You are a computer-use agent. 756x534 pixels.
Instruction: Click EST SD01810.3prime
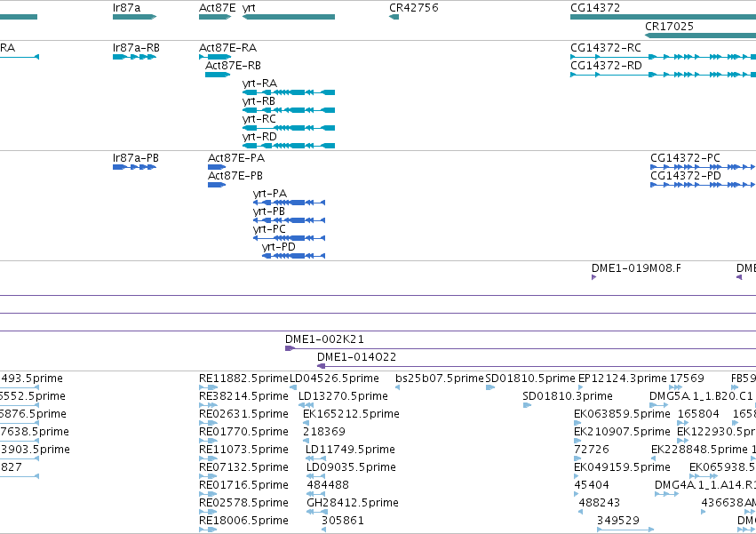point(527,405)
